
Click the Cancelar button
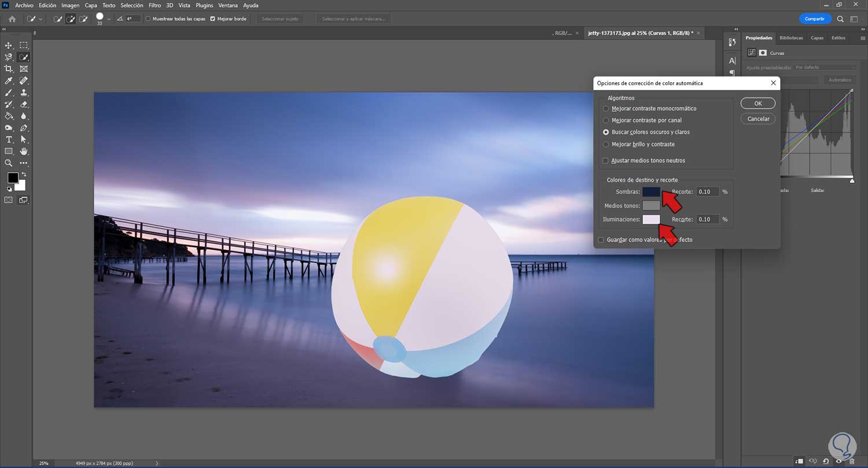(x=757, y=119)
